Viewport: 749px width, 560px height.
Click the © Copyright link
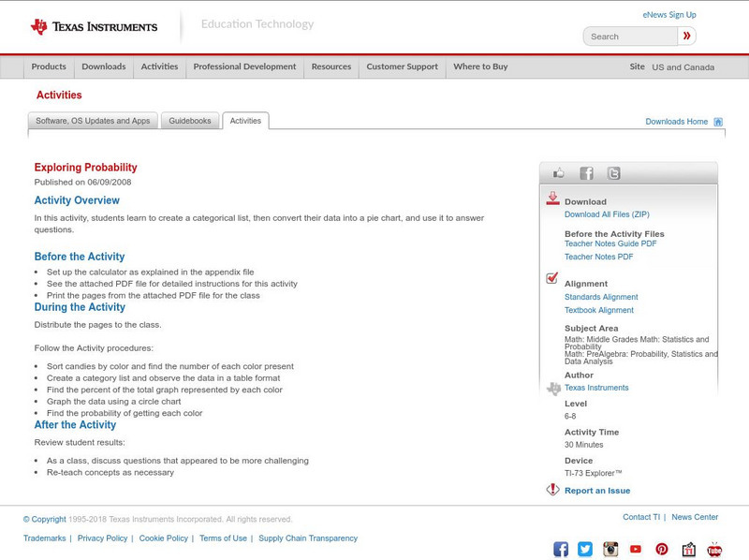point(44,520)
